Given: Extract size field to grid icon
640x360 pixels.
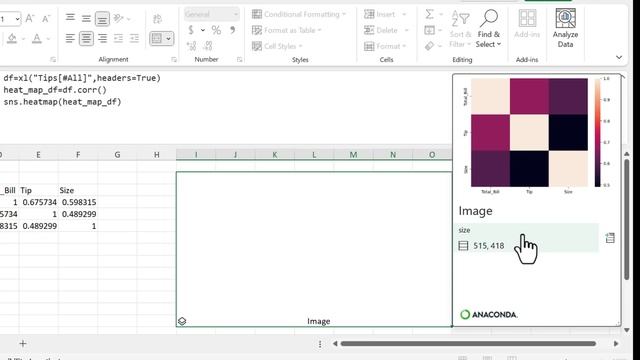Looking at the screenshot, I should click(610, 238).
